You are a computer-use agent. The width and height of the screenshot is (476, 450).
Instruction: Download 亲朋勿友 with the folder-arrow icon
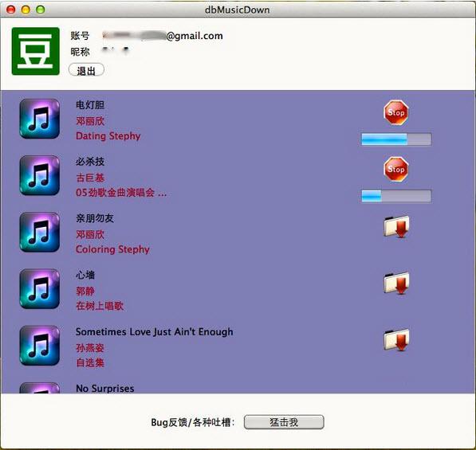(x=396, y=226)
